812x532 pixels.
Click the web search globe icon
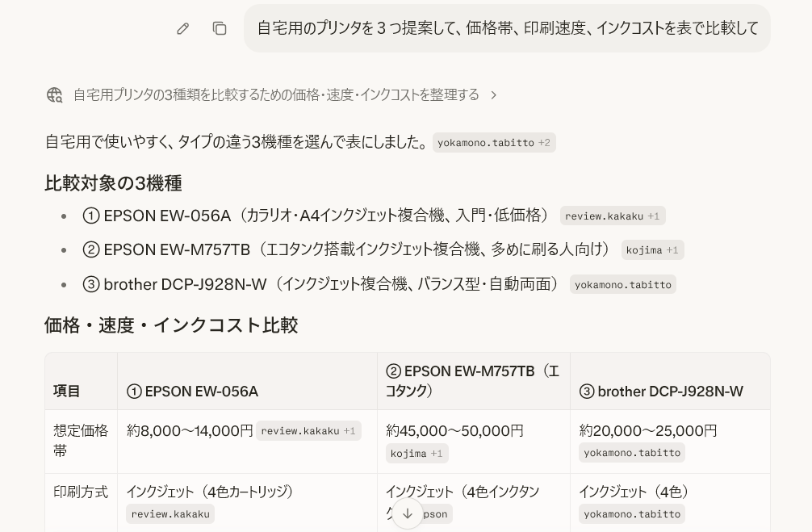point(54,95)
